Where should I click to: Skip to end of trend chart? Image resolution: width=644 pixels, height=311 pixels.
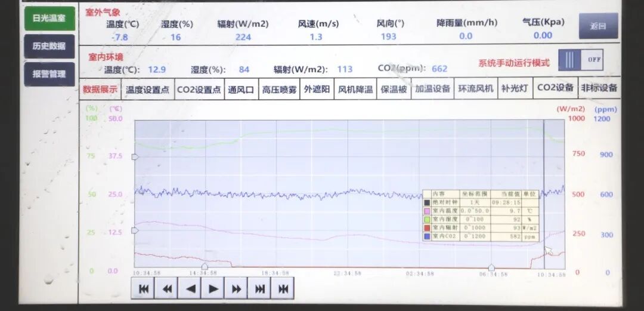tap(259, 289)
